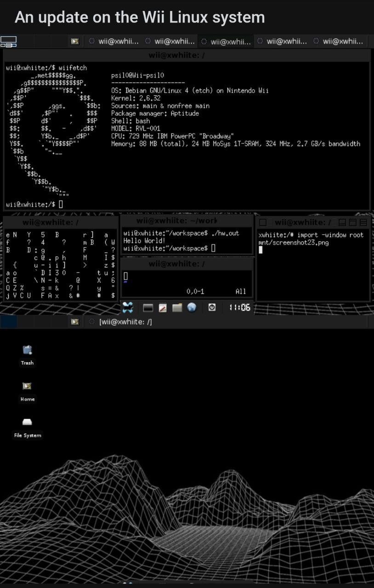Launch the web browser globe icon
Viewport: 374px width, 588px height.
pos(192,307)
